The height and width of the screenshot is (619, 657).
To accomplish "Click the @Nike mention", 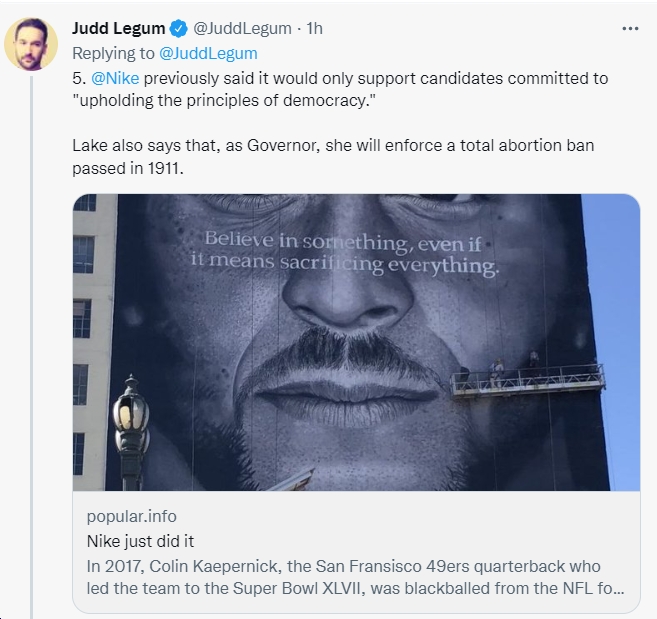I will [x=115, y=78].
